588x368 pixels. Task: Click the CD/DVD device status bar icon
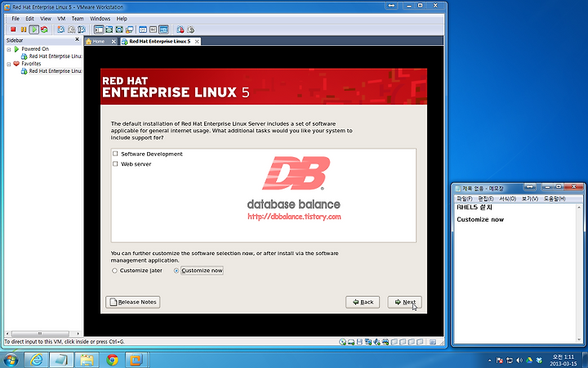(x=342, y=342)
